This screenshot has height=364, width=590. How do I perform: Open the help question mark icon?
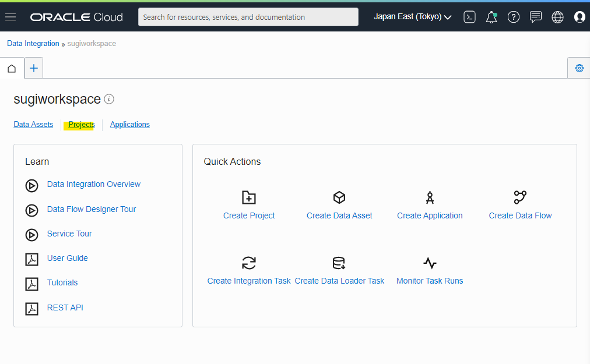(513, 17)
